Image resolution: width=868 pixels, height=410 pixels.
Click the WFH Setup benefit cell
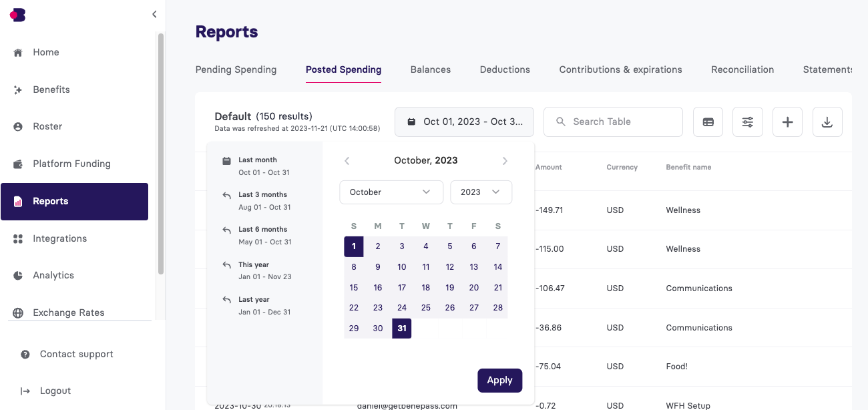(x=688, y=405)
